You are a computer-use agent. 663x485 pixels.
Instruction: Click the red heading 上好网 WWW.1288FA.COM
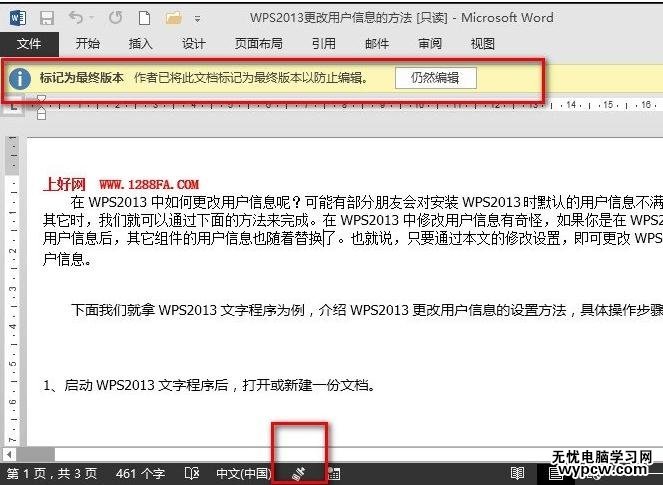point(121,184)
